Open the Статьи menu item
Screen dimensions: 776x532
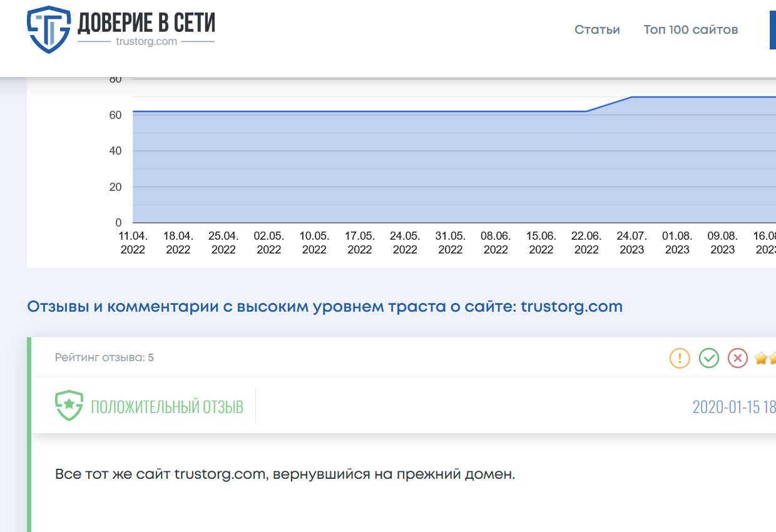597,29
